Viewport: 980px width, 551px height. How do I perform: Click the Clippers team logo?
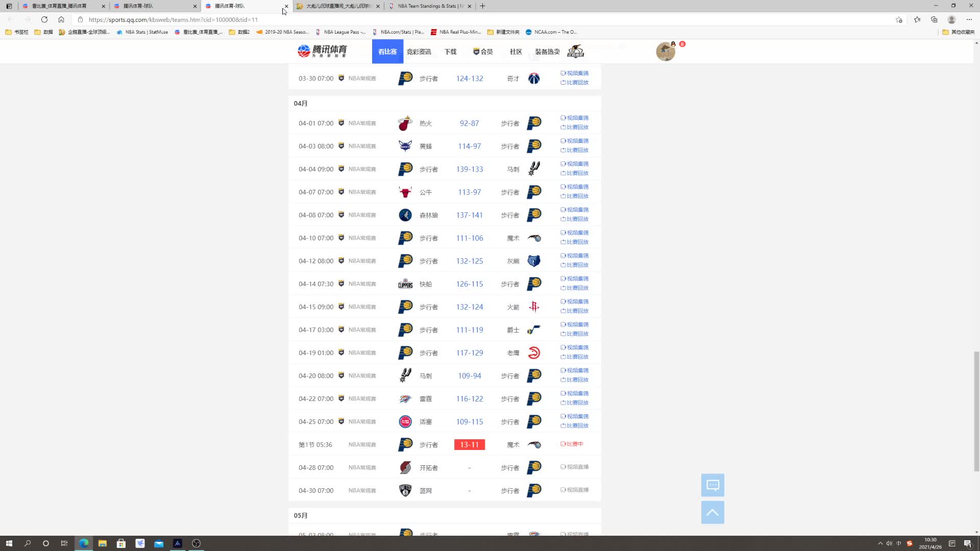(x=405, y=284)
